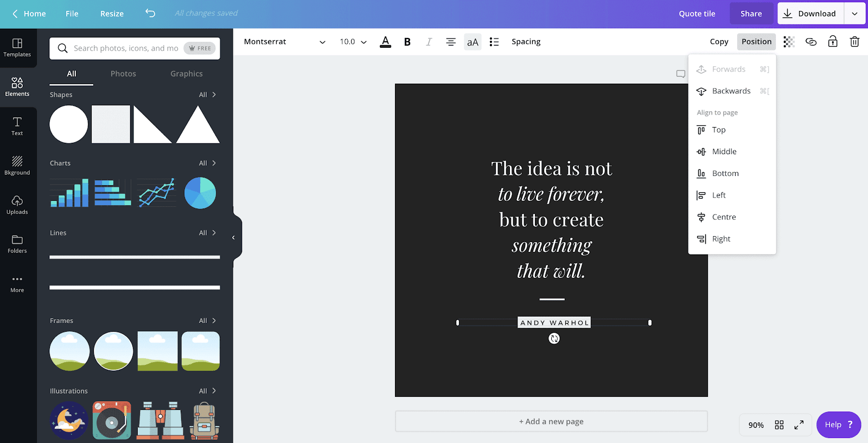Align element to Middle of page
This screenshot has width=868, height=443.
(x=732, y=151)
